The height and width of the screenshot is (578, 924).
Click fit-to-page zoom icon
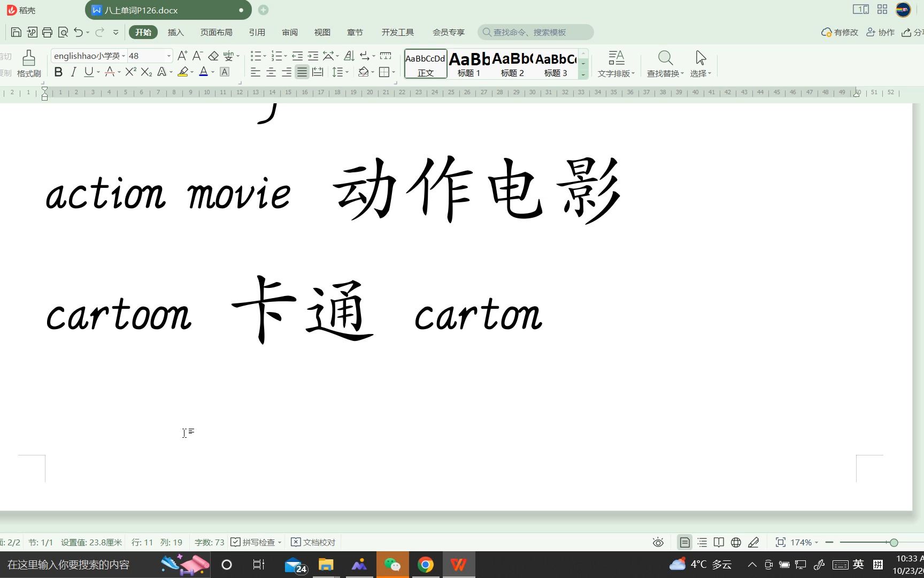781,542
